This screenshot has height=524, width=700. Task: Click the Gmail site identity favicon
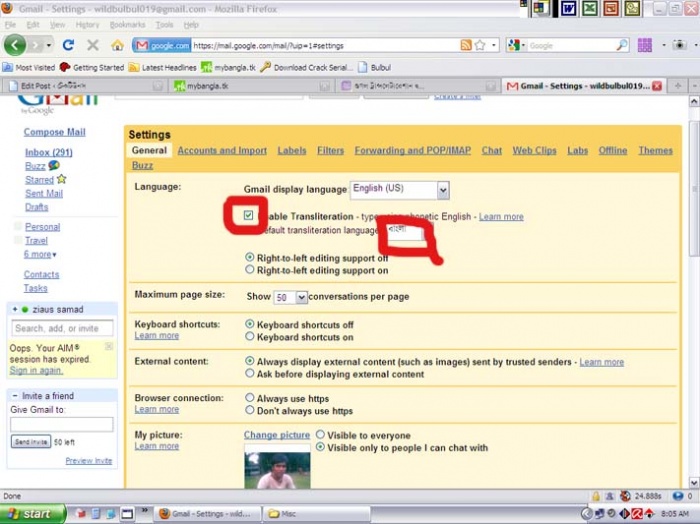(x=142, y=46)
